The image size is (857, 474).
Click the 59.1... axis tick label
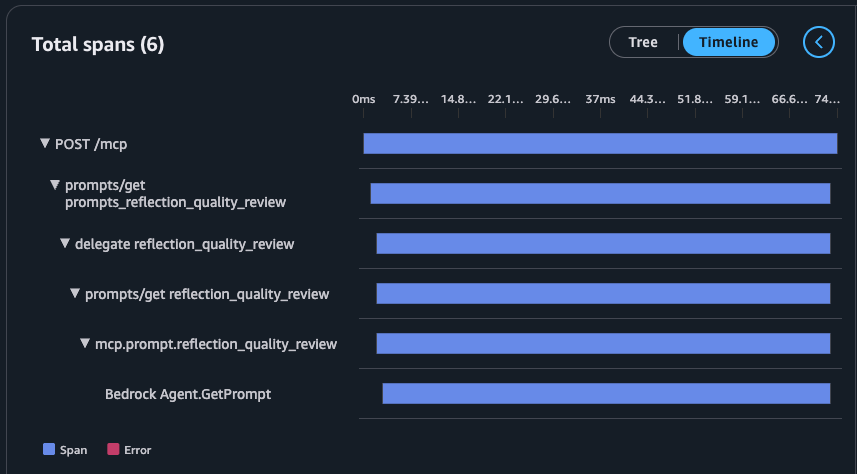(x=742, y=99)
